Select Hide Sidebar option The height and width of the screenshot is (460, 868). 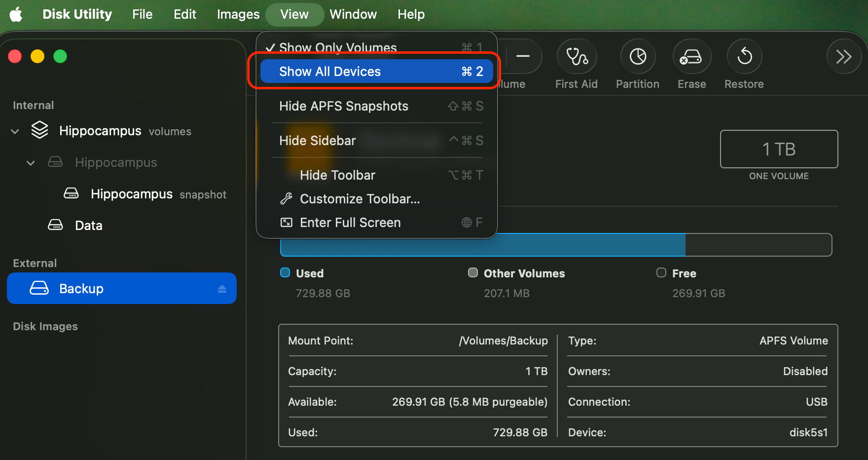377,141
